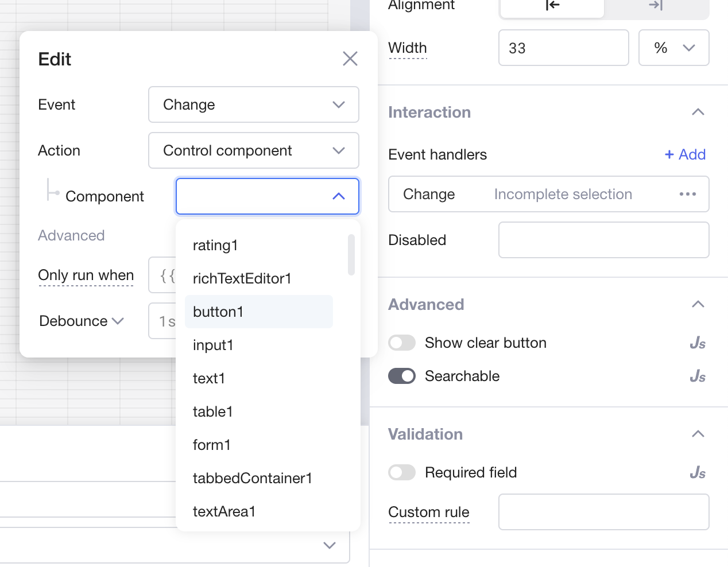
Task: Choose tabbedContainer1 in component list
Action: [253, 478]
